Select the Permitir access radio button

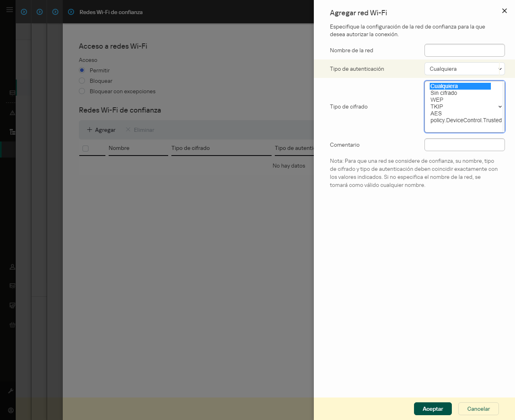tap(82, 70)
